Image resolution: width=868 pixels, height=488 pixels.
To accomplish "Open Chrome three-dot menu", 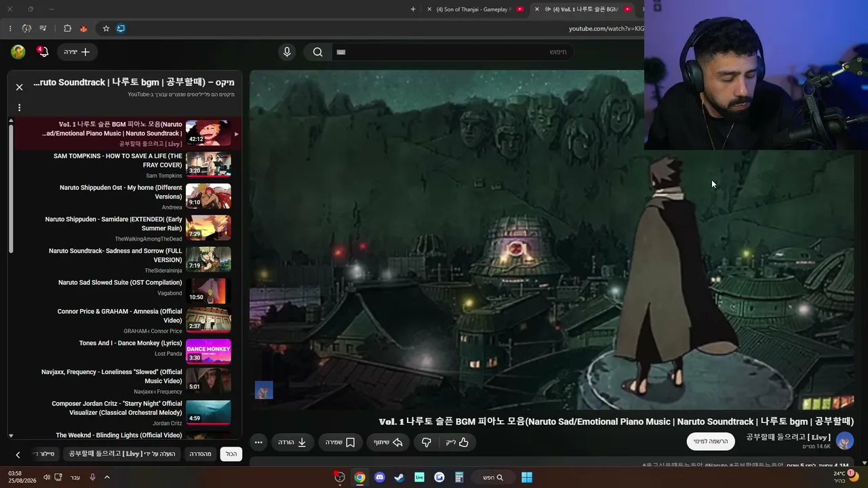I will [x=10, y=28].
